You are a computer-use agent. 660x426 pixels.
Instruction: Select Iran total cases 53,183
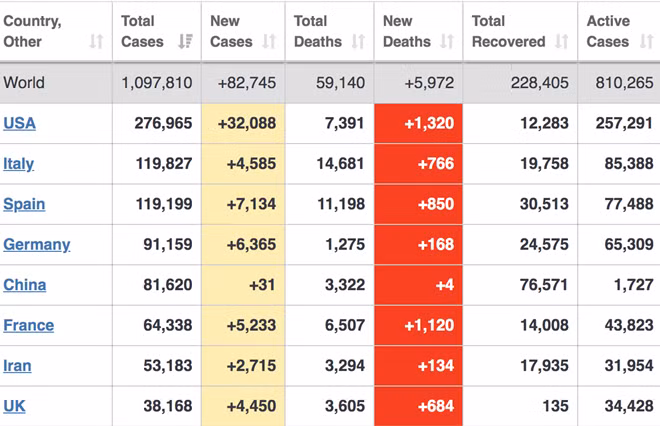[x=168, y=366]
